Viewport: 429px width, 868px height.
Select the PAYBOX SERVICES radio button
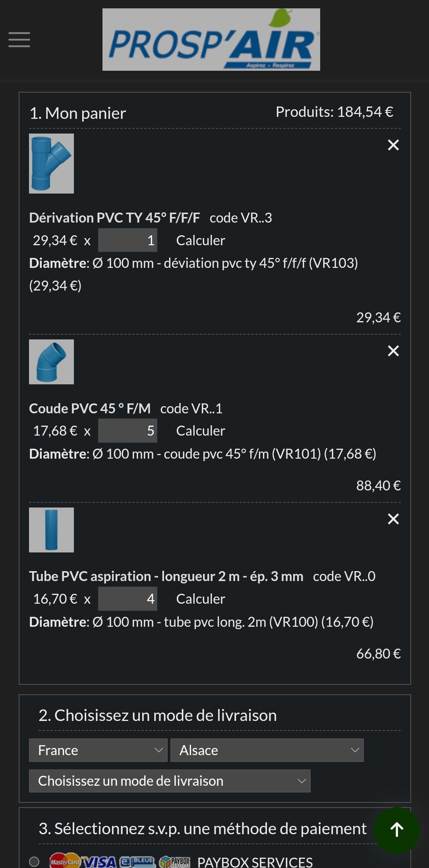coord(34,862)
